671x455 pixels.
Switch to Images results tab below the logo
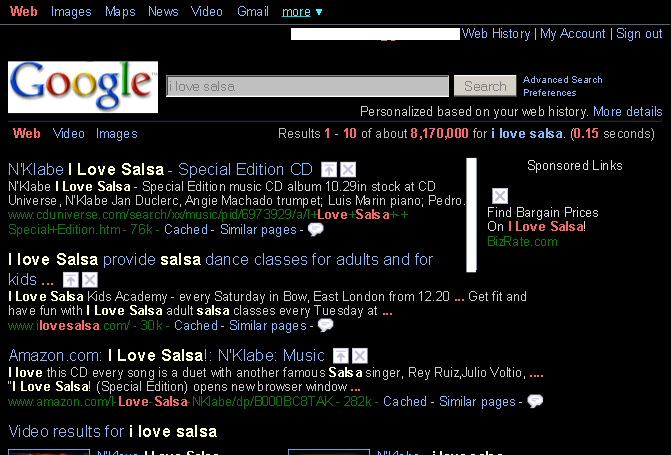tap(116, 134)
